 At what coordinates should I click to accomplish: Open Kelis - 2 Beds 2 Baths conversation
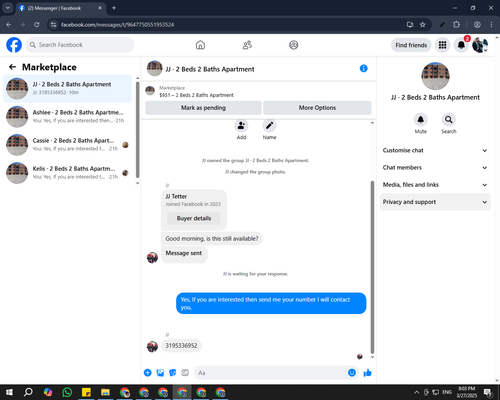pos(68,173)
